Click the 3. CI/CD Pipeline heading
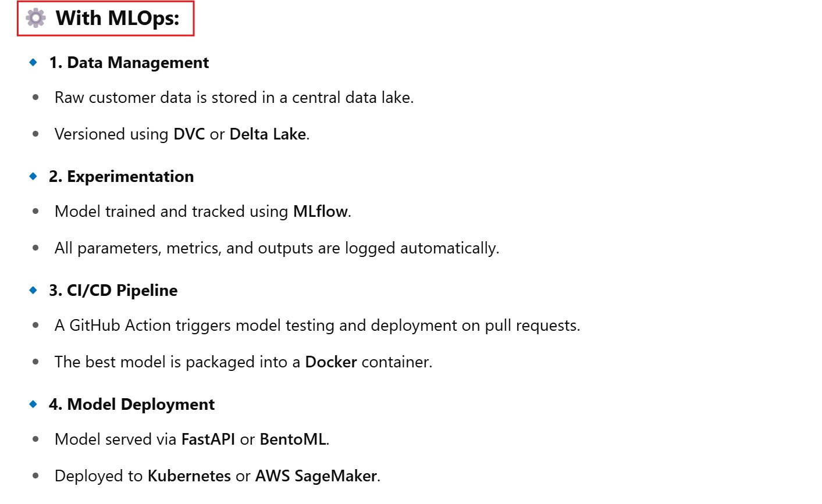Screen dimensions: 822x504 pyautogui.click(x=113, y=291)
